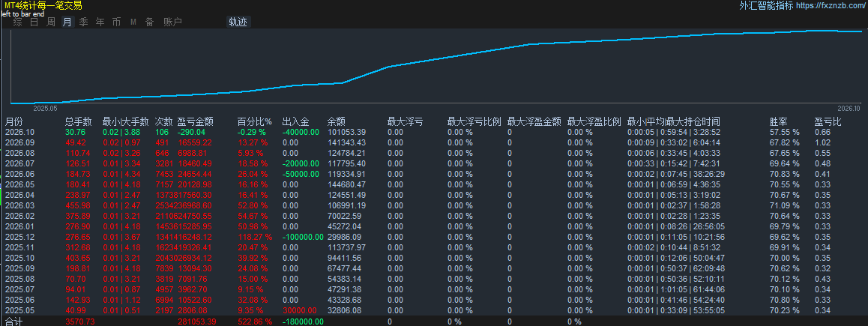Click the win rate 71.09 %
This screenshot has height=326, width=868.
click(x=784, y=205)
